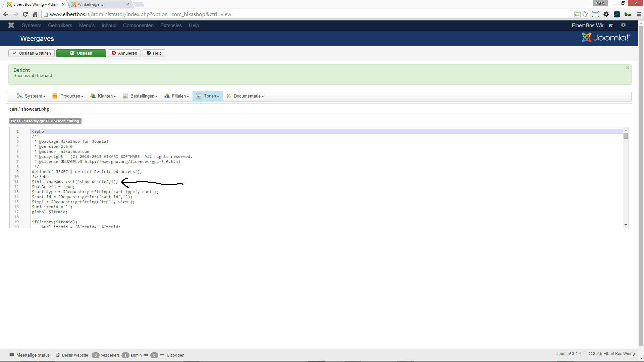Click the green Opslaan button
The image size is (644, 362).
81,53
